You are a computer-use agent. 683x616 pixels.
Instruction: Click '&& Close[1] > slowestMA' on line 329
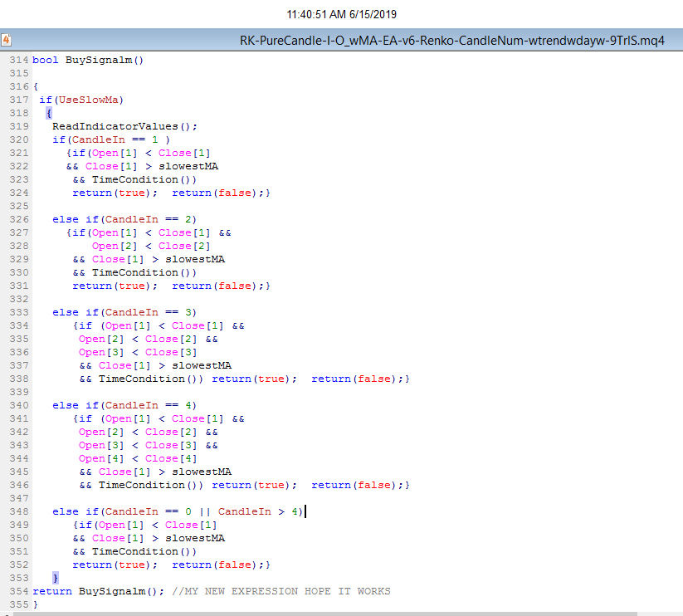pyautogui.click(x=149, y=259)
